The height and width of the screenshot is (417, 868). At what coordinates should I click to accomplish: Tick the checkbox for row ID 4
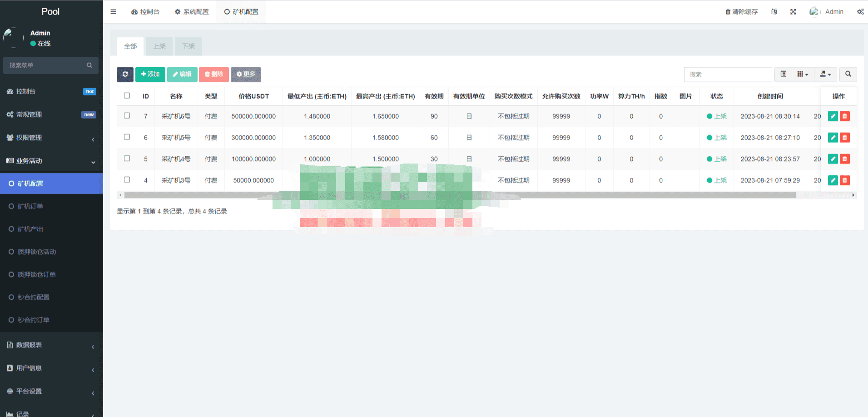pos(127,180)
